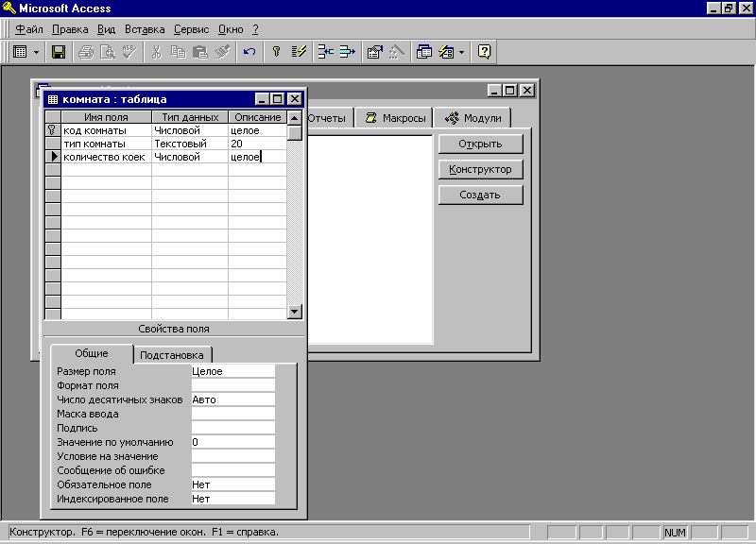
Task: Click the Имя поля column header
Action: [106, 117]
